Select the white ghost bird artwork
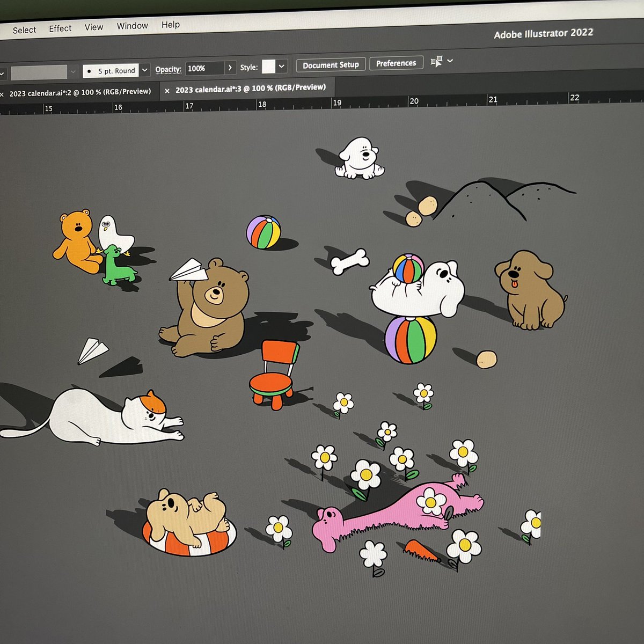The width and height of the screenshot is (644, 644). click(x=114, y=234)
